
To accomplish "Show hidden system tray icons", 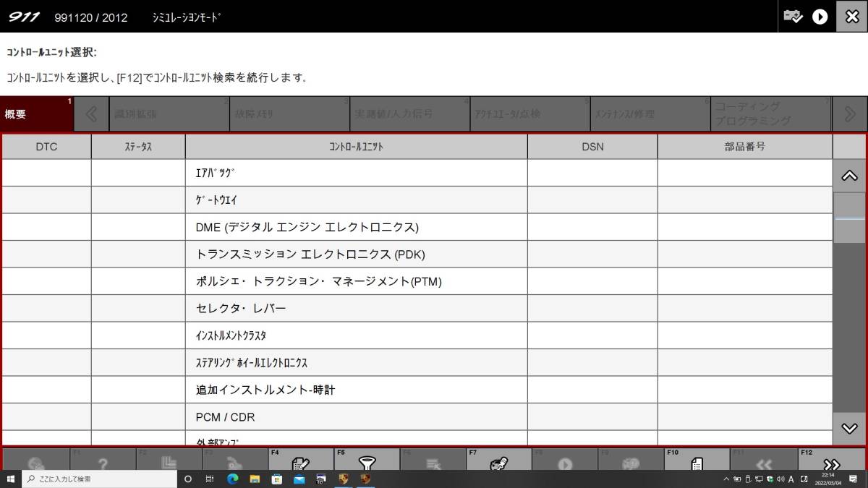I will coord(726,479).
